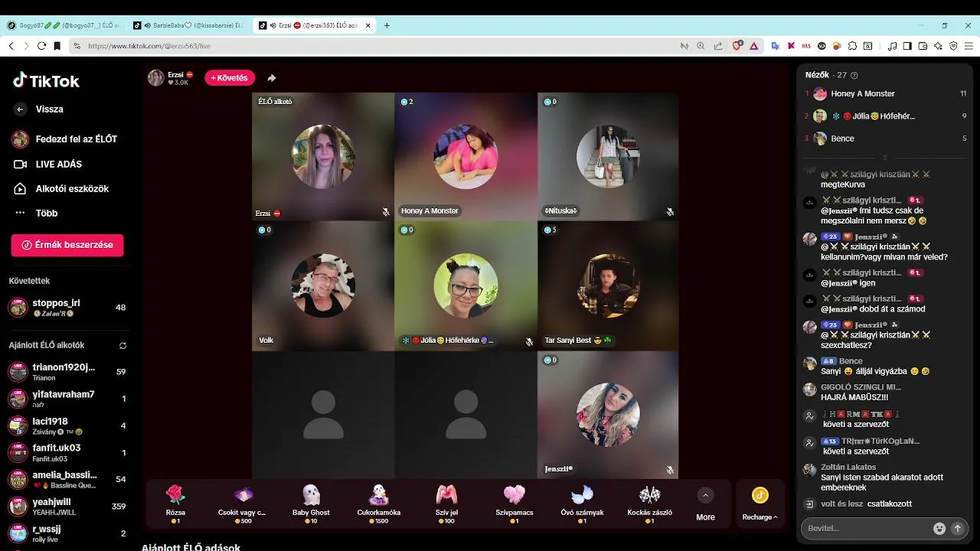This screenshot has width=980, height=551.
Task: Toggle the browser sidebar panel
Action: 907,46
